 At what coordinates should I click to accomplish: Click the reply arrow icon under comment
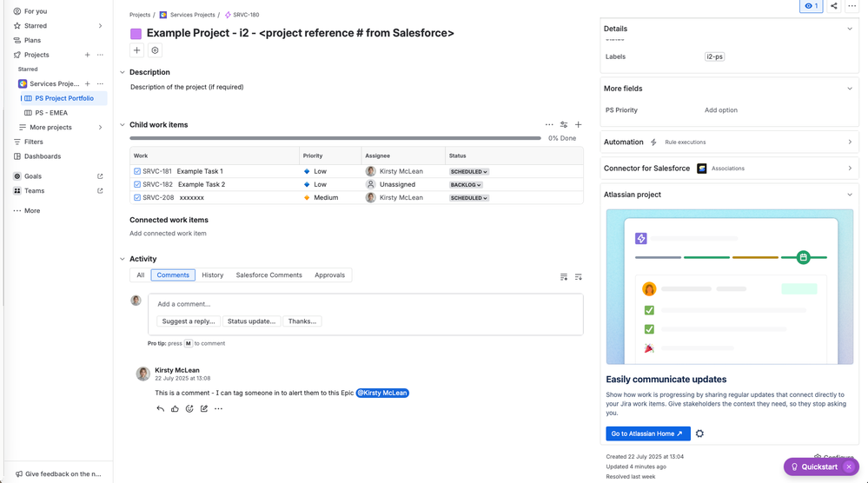tap(160, 408)
